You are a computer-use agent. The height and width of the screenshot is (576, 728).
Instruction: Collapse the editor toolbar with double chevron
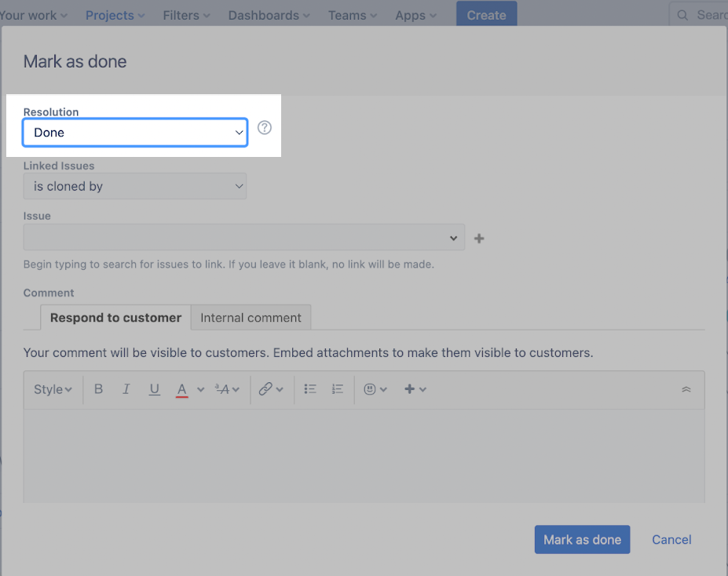[686, 389]
